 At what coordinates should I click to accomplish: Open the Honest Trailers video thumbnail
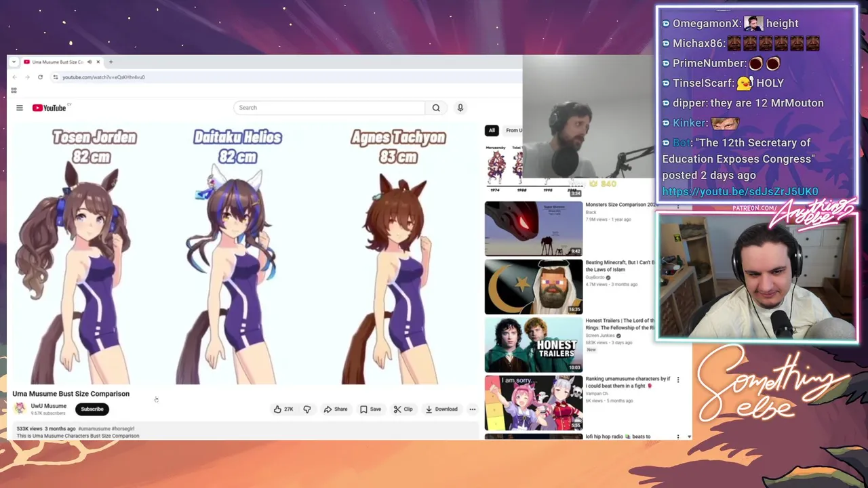[534, 345]
